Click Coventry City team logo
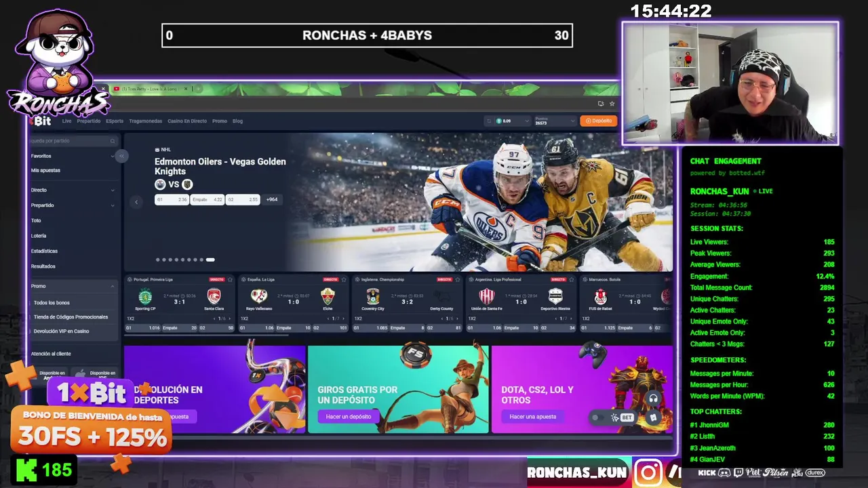The height and width of the screenshot is (488, 868). tap(373, 296)
